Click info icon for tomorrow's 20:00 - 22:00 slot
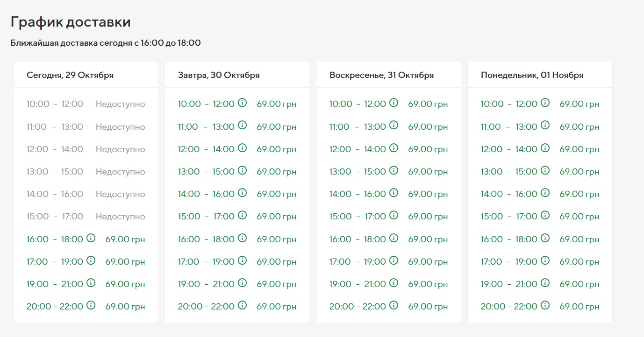This screenshot has width=644, height=337. click(243, 305)
